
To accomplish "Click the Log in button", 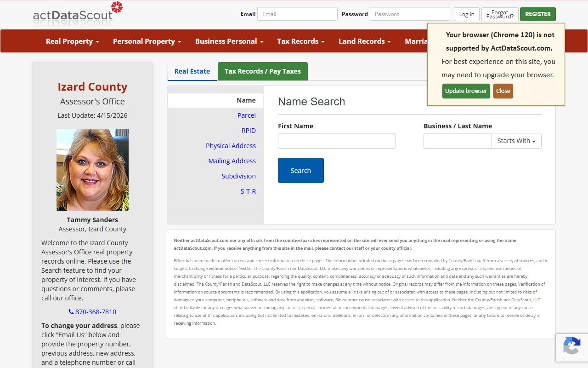I will 467,14.
